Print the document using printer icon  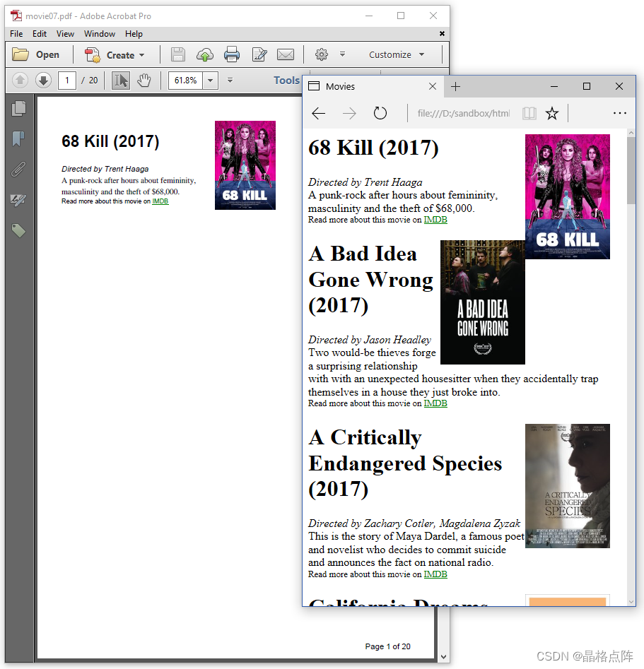232,54
